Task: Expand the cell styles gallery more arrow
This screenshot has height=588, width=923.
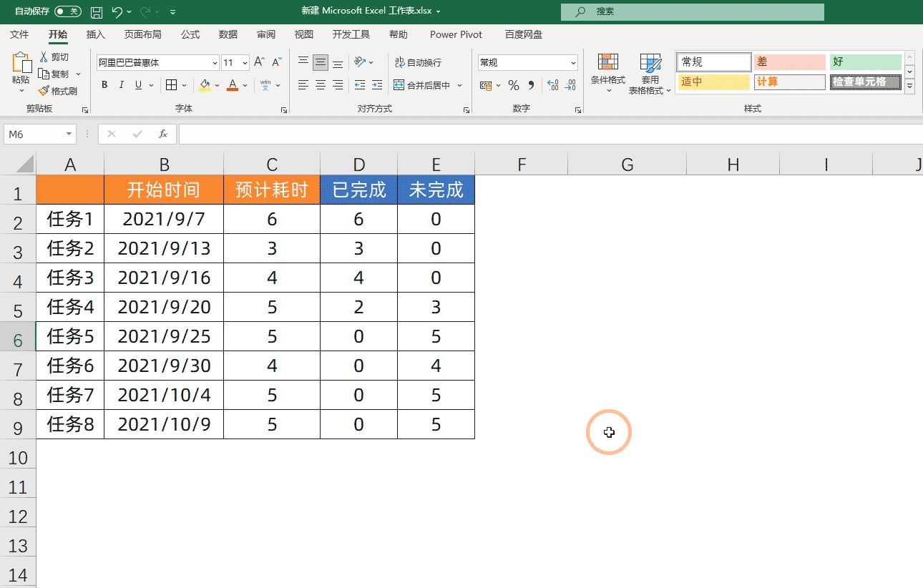Action: 910,87
